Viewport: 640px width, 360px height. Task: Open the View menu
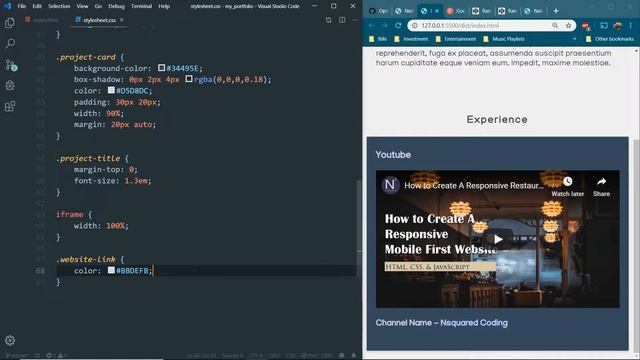point(82,6)
